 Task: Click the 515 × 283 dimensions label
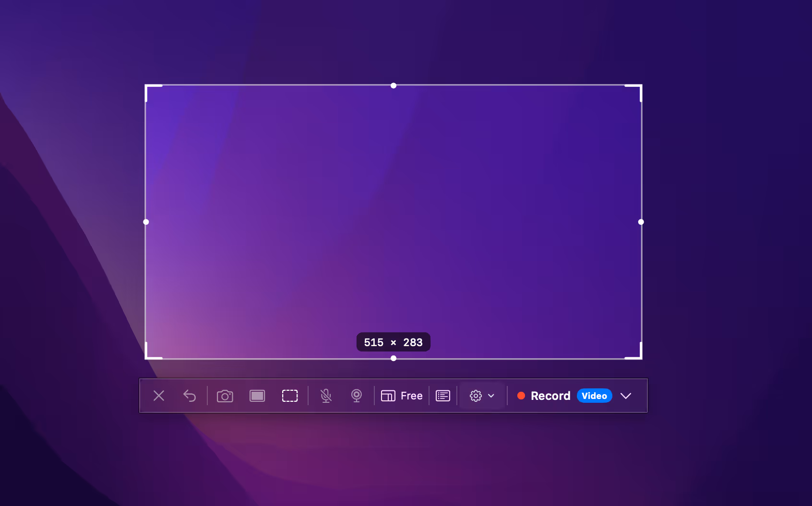click(x=394, y=342)
